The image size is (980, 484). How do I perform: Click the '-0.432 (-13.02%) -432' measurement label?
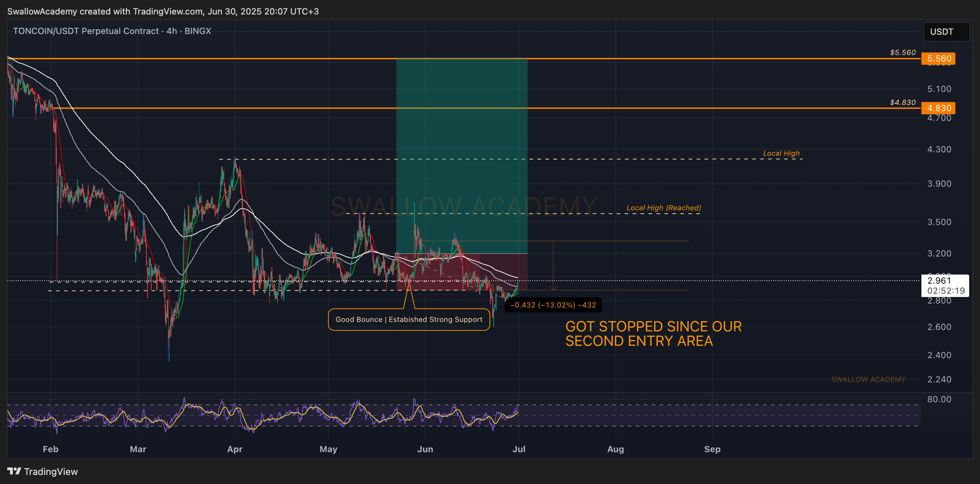point(553,305)
